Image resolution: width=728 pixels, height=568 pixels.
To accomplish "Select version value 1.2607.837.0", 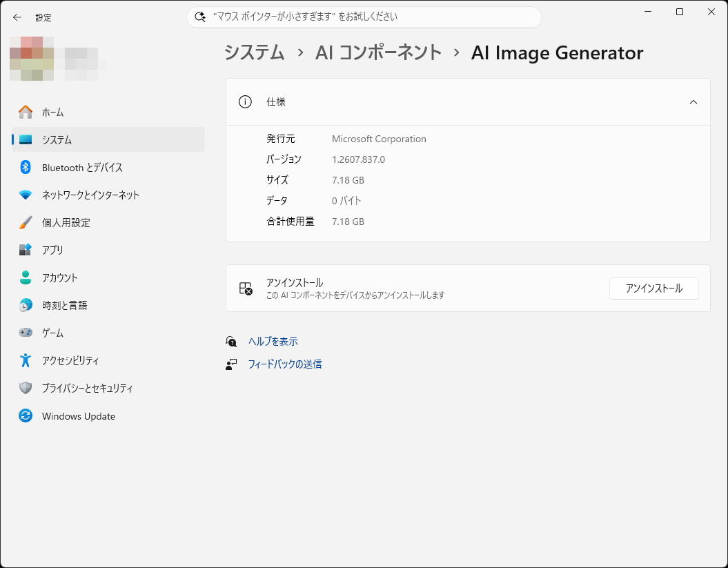I will coord(358,159).
